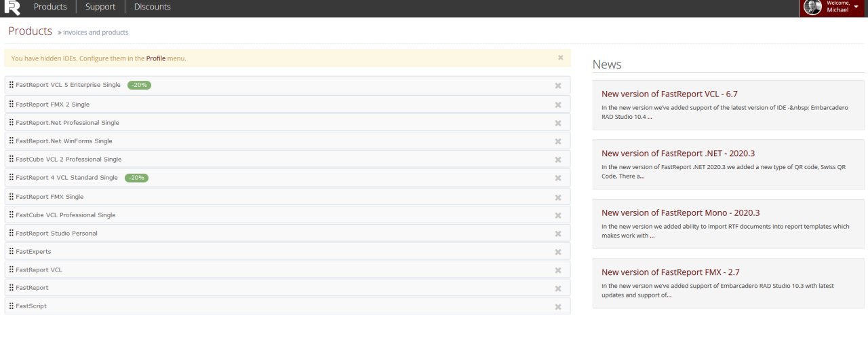Click the FastReport logo icon
Screen dimensions: 868x351
[12, 7]
